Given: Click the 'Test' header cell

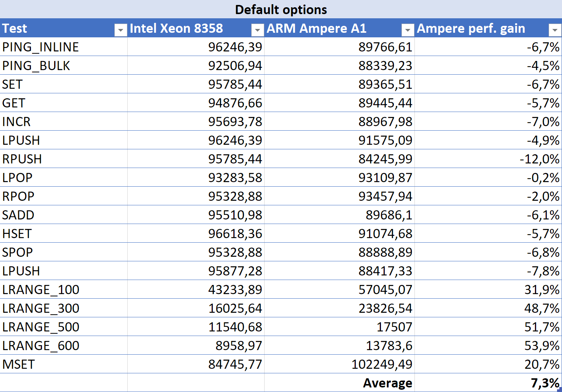Looking at the screenshot, I should pos(64,28).
